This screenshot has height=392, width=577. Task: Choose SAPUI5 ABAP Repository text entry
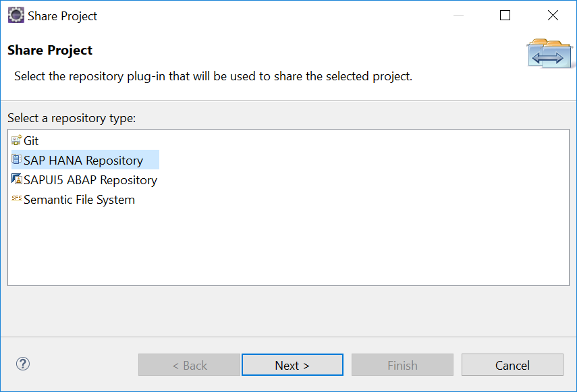pyautogui.click(x=90, y=180)
